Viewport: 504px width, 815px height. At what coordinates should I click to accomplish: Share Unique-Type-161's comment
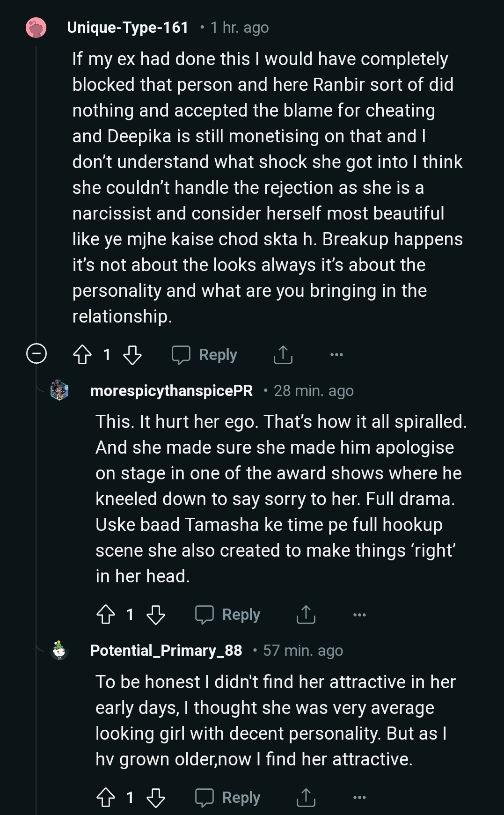click(283, 355)
